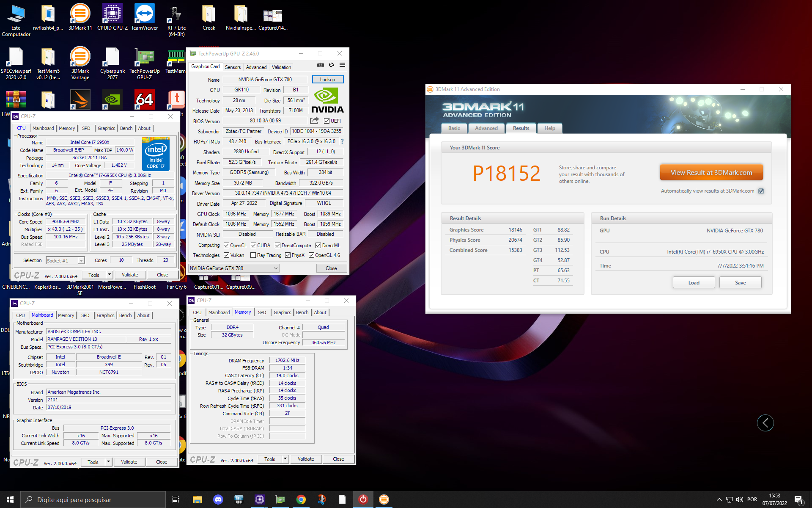This screenshot has width=812, height=508.
Task: Open RT 7 Lite desktop shortcut
Action: coord(176,20)
